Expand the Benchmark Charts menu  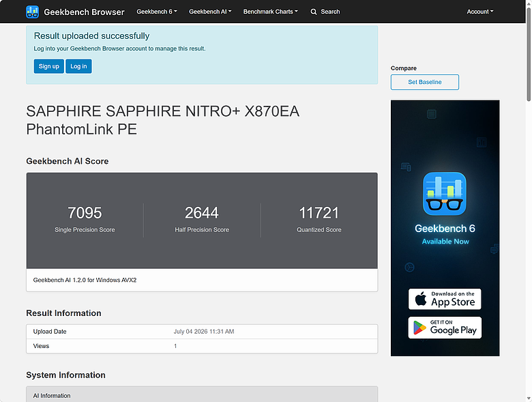(x=270, y=12)
